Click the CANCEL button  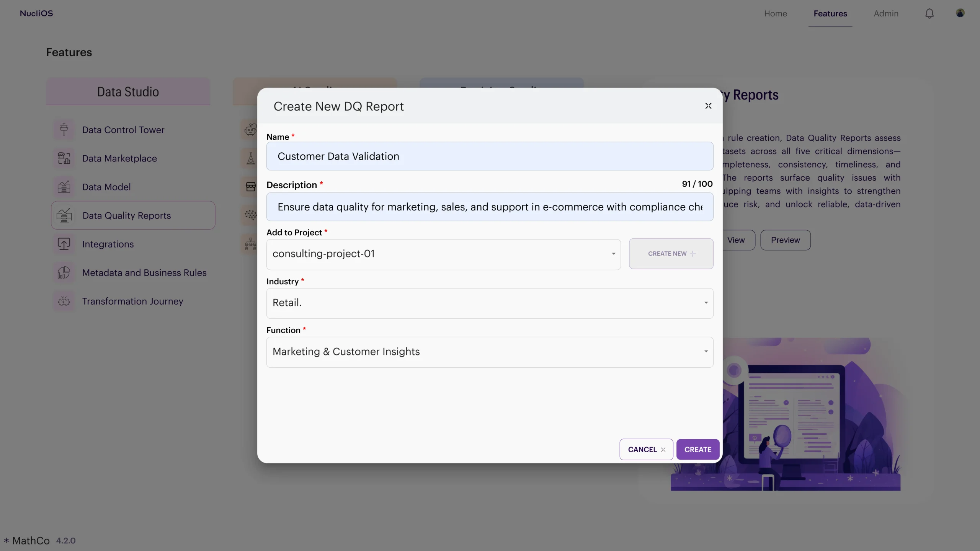(646, 450)
